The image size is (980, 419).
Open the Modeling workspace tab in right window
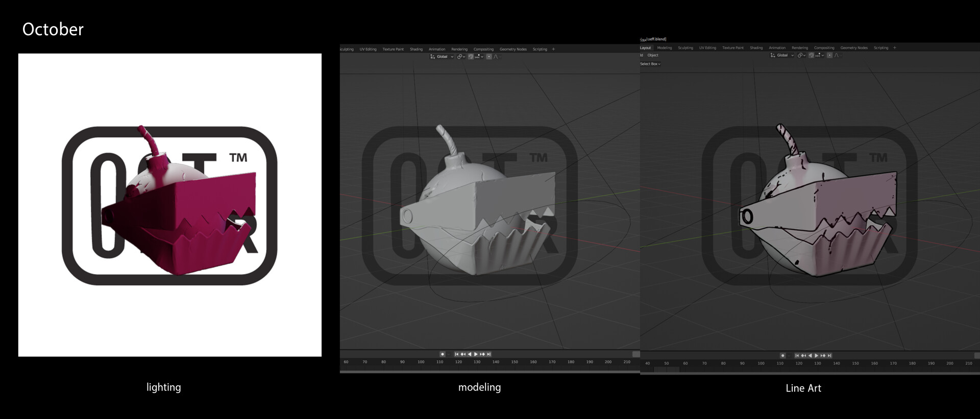[x=664, y=48]
